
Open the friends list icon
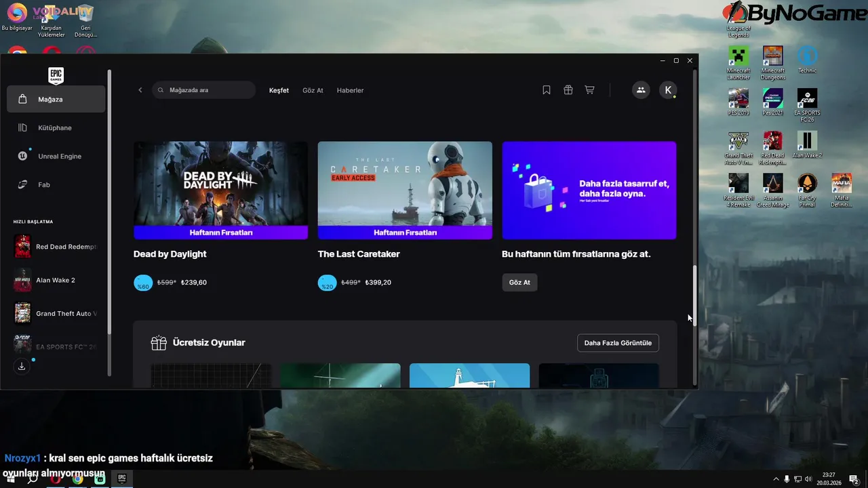pyautogui.click(x=641, y=90)
